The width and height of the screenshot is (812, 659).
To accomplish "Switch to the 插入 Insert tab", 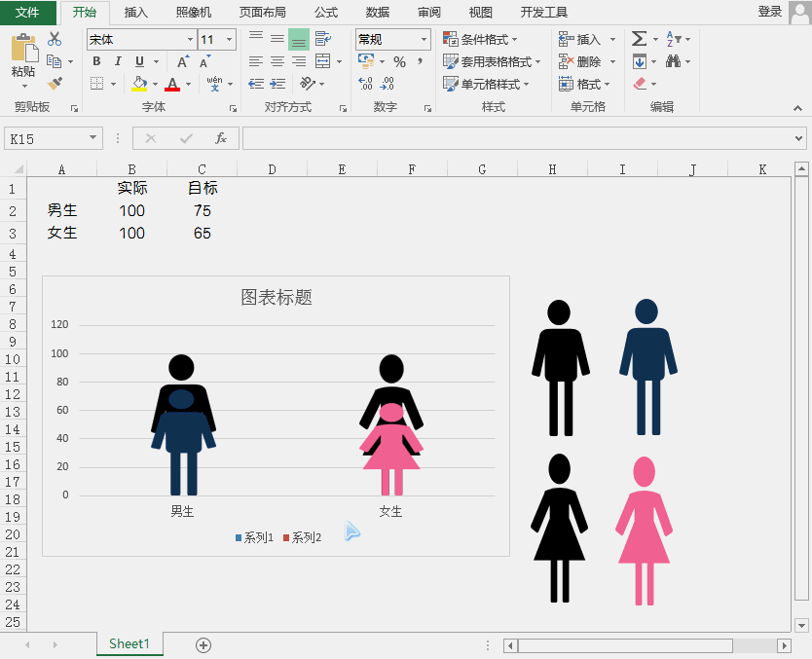I will click(x=136, y=13).
